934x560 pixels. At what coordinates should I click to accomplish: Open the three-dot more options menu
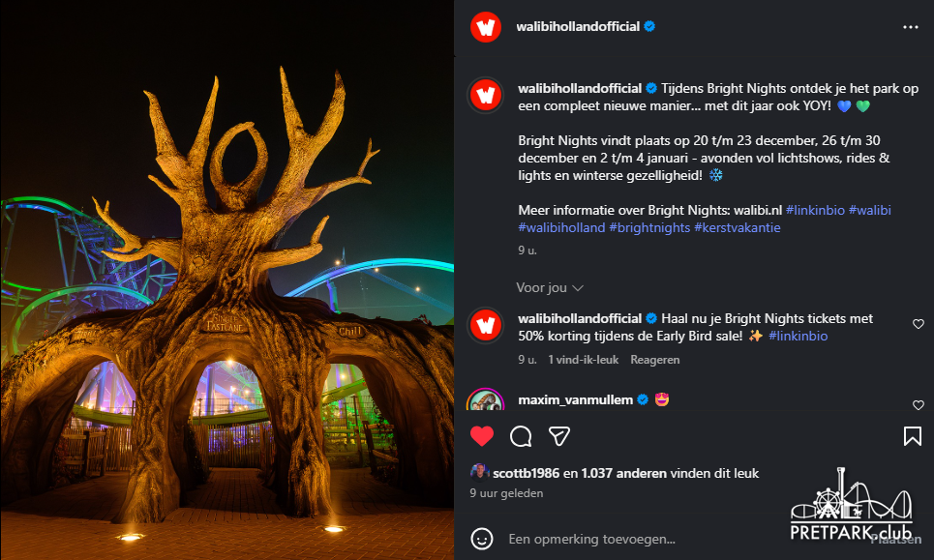click(910, 27)
